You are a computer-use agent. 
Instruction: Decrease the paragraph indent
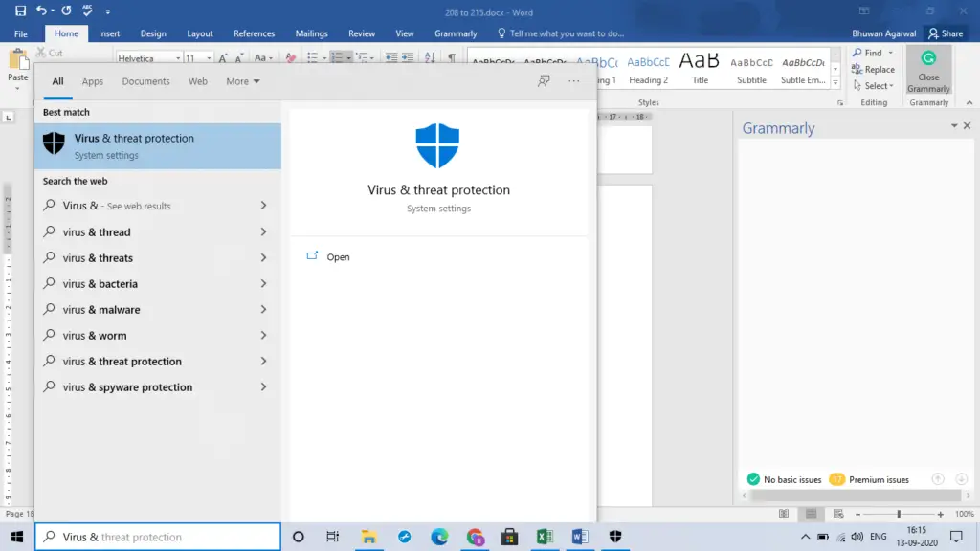391,58
